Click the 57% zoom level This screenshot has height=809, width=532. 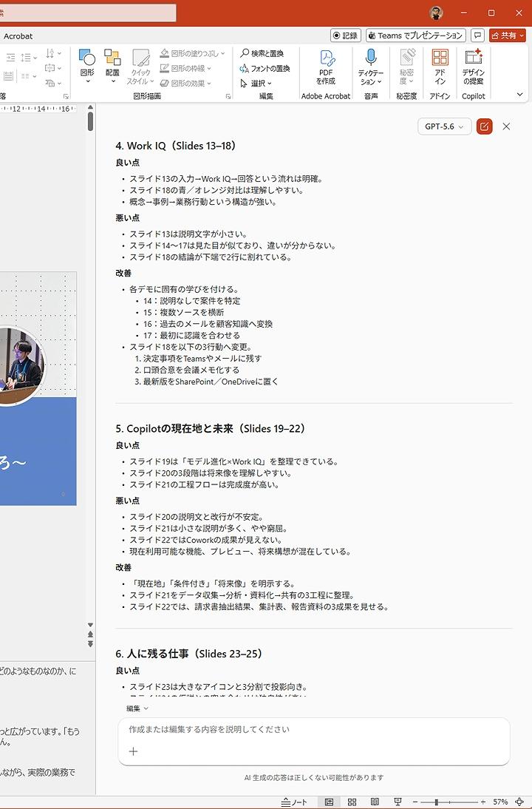coord(500,802)
